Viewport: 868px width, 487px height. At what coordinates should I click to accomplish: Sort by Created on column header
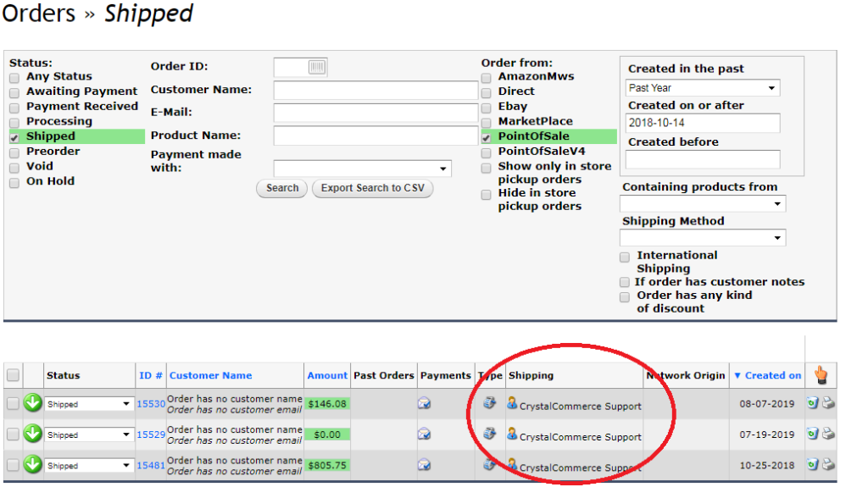[x=768, y=375]
